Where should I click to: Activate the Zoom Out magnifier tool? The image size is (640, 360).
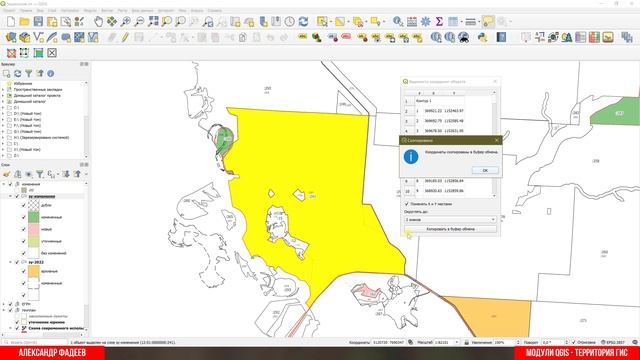(x=139, y=21)
